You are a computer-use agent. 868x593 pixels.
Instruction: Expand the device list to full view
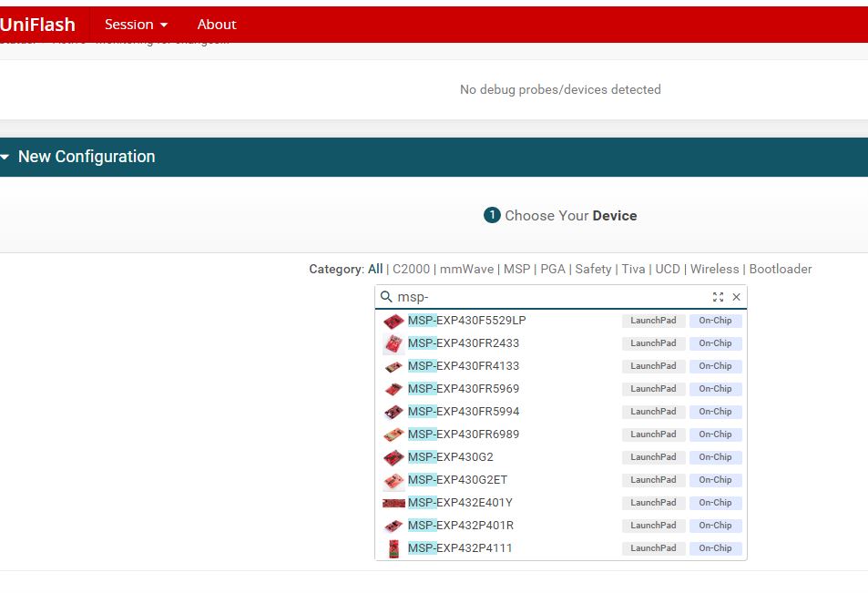point(718,297)
